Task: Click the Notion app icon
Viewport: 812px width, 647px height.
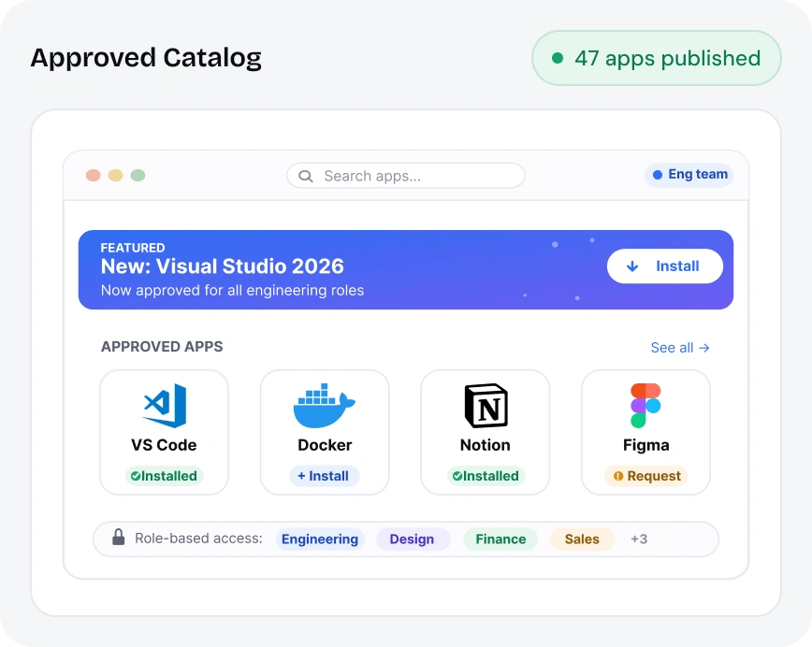Action: click(x=486, y=406)
